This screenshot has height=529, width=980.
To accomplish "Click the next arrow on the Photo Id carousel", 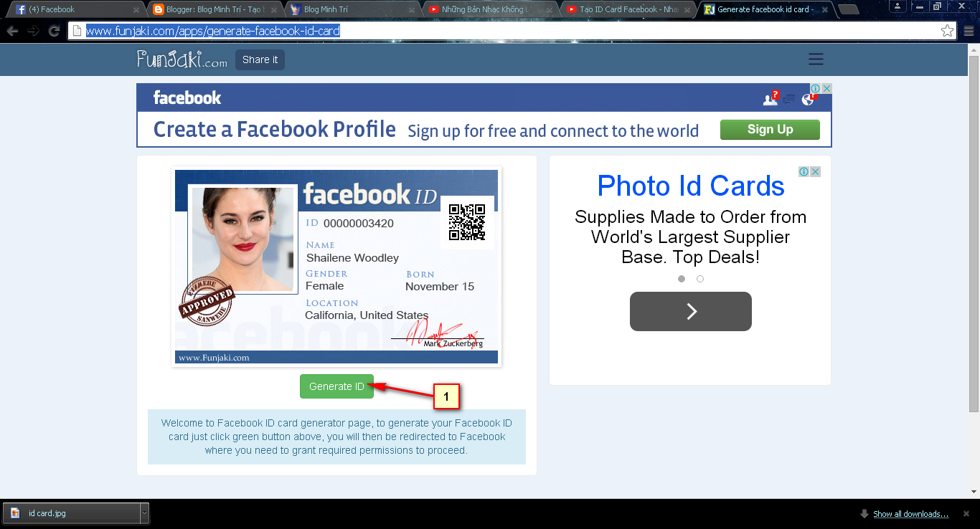I will [690, 311].
